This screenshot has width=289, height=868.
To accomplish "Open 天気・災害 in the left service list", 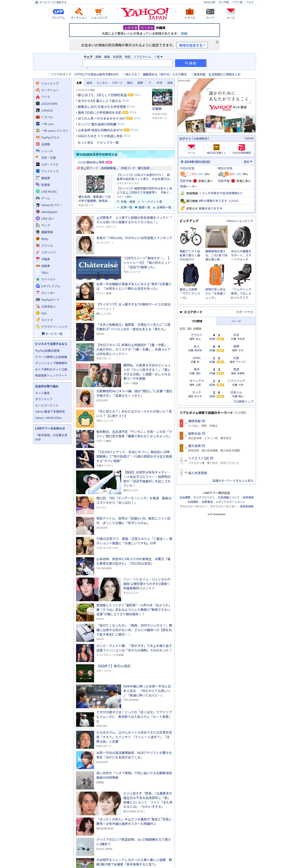I will pyautogui.click(x=48, y=158).
